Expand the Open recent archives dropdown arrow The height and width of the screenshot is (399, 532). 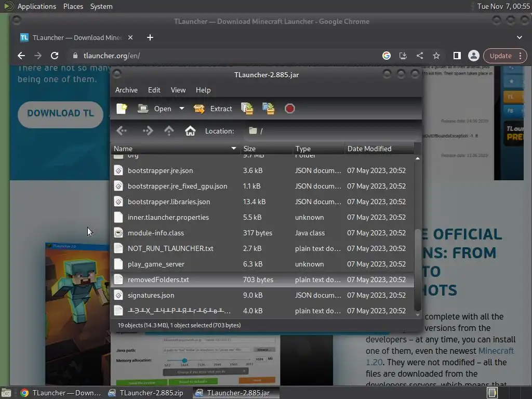pos(182,109)
